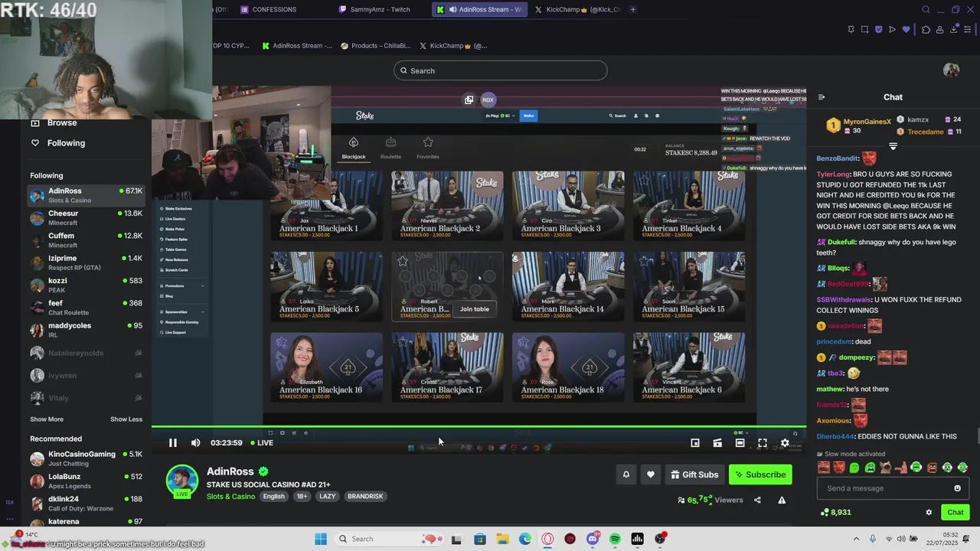
Task: Click browser search tabs magnifier icon
Action: 926,9
